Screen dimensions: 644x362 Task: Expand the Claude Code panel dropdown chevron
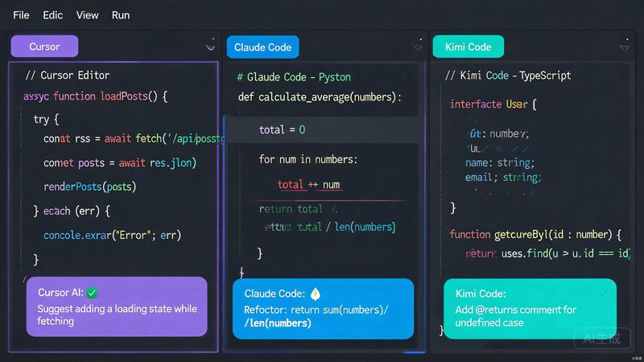click(418, 48)
